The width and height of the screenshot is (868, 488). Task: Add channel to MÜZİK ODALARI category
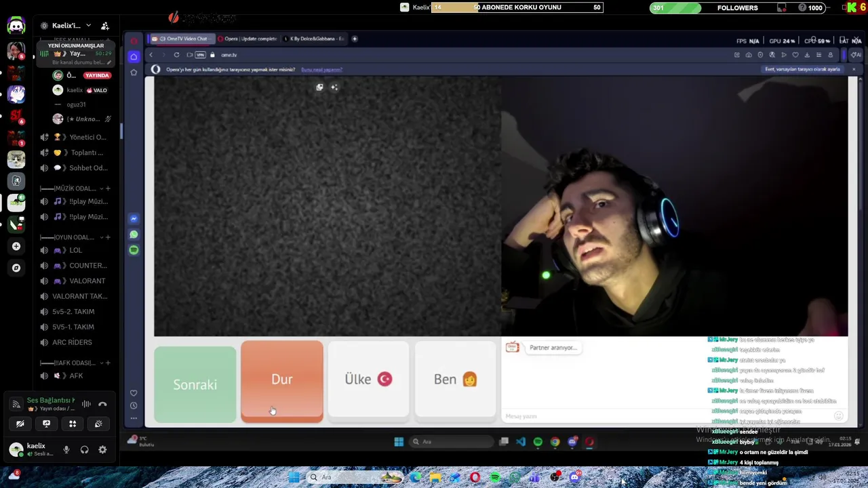(x=108, y=188)
